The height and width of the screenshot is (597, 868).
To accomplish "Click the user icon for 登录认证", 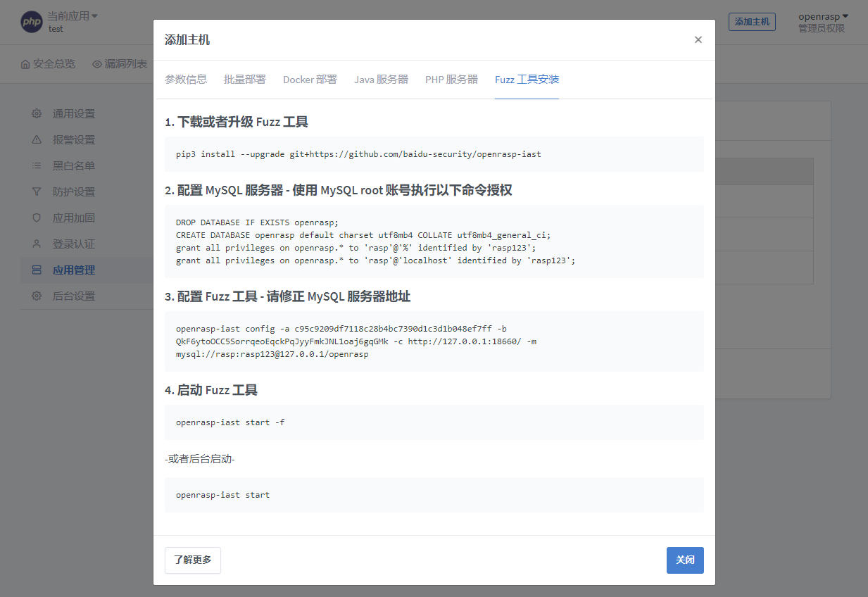I will tap(37, 244).
